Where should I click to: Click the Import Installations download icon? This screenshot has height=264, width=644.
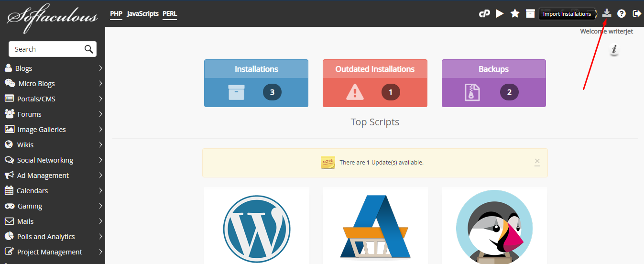(x=607, y=13)
